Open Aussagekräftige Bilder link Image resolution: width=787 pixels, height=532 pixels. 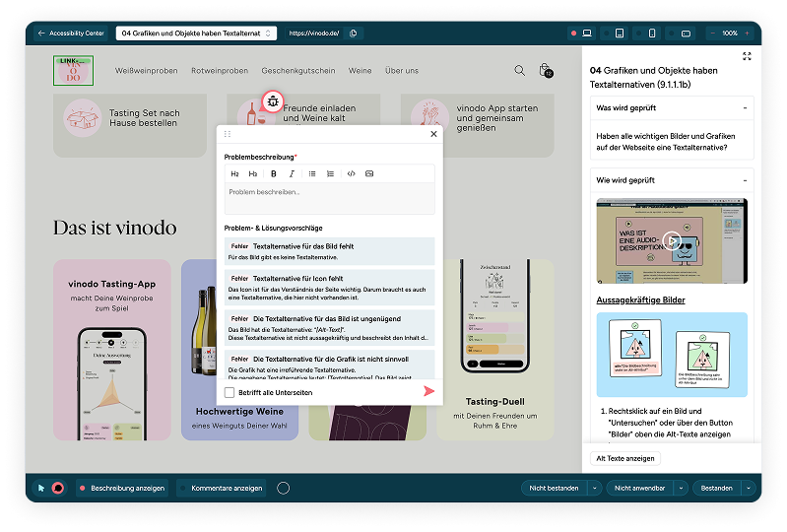(x=640, y=300)
